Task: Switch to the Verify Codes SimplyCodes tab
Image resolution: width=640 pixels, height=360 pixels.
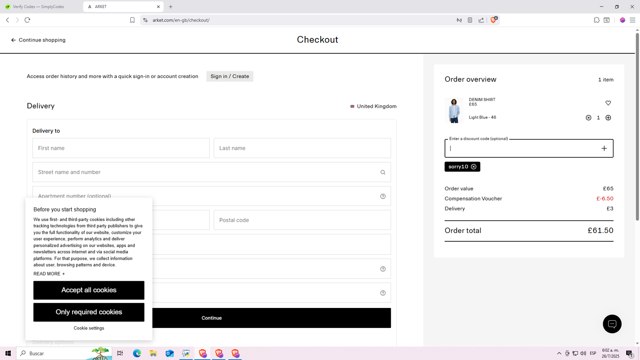Action: tap(38, 7)
